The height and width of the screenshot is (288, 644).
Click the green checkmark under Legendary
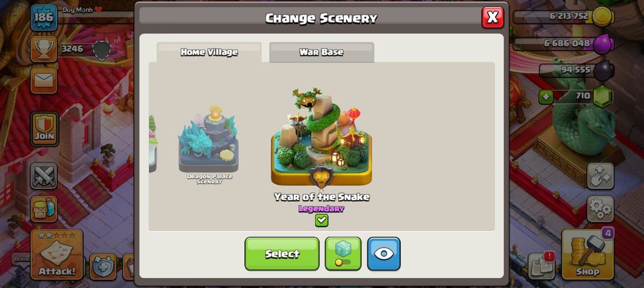(x=321, y=220)
